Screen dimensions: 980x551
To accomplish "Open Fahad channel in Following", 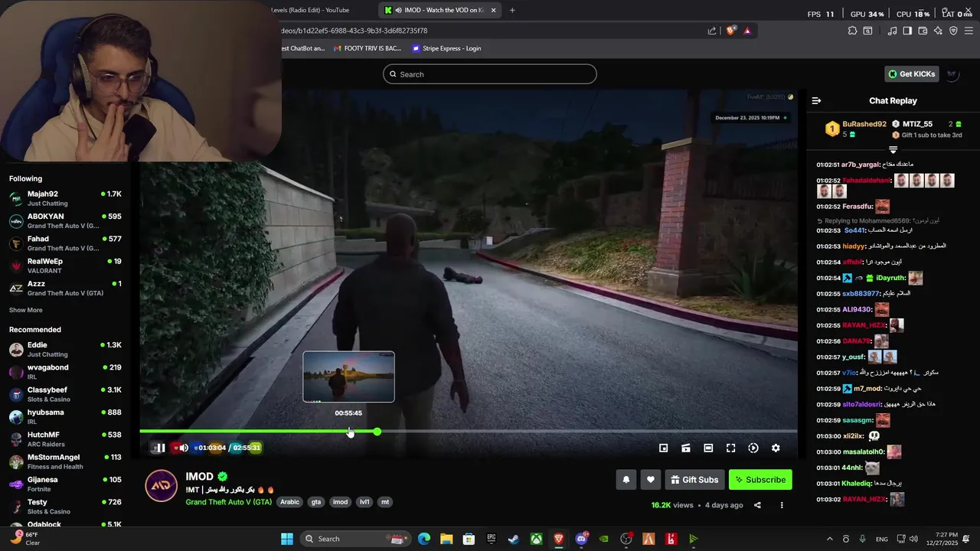I will point(65,243).
